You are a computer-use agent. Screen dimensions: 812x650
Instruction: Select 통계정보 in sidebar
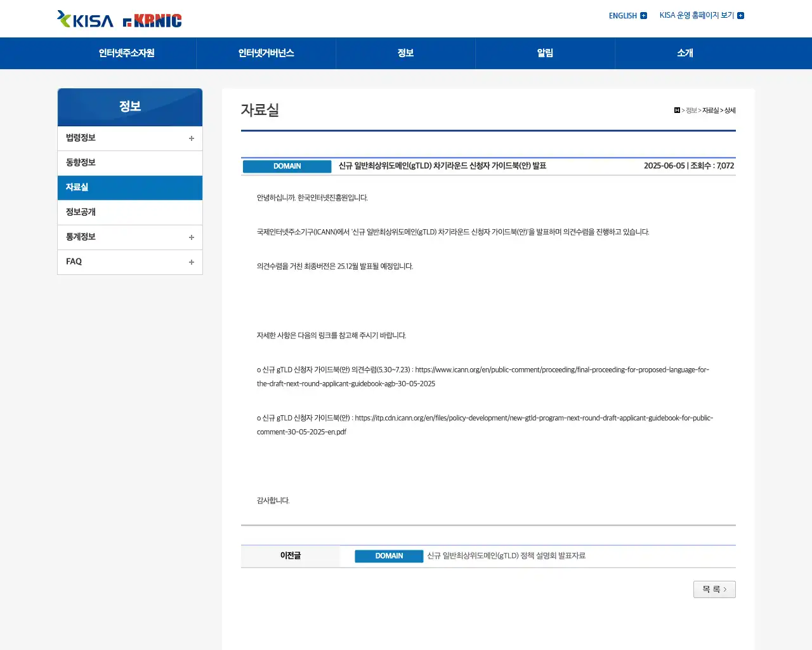[x=81, y=237]
